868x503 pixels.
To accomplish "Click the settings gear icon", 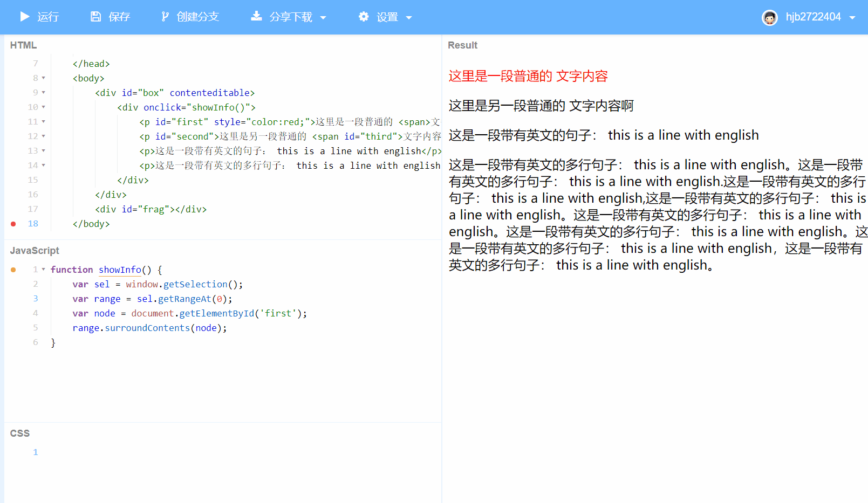I will [364, 17].
